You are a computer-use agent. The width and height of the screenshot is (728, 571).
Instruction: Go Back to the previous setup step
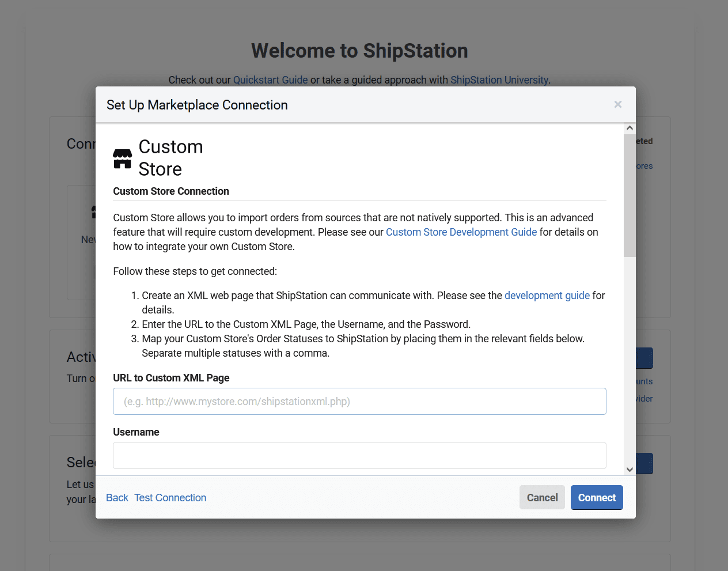[x=117, y=498]
